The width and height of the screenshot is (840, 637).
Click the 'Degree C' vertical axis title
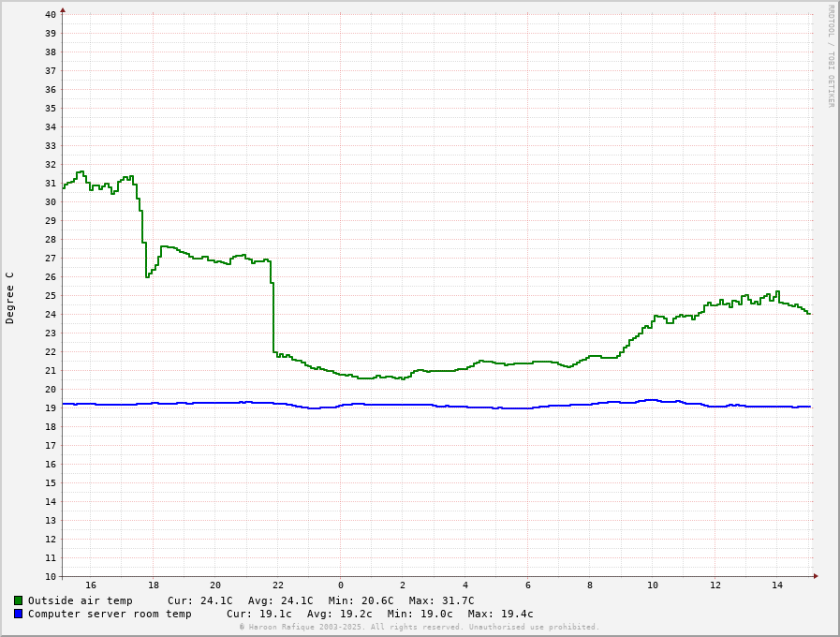tap(10, 298)
